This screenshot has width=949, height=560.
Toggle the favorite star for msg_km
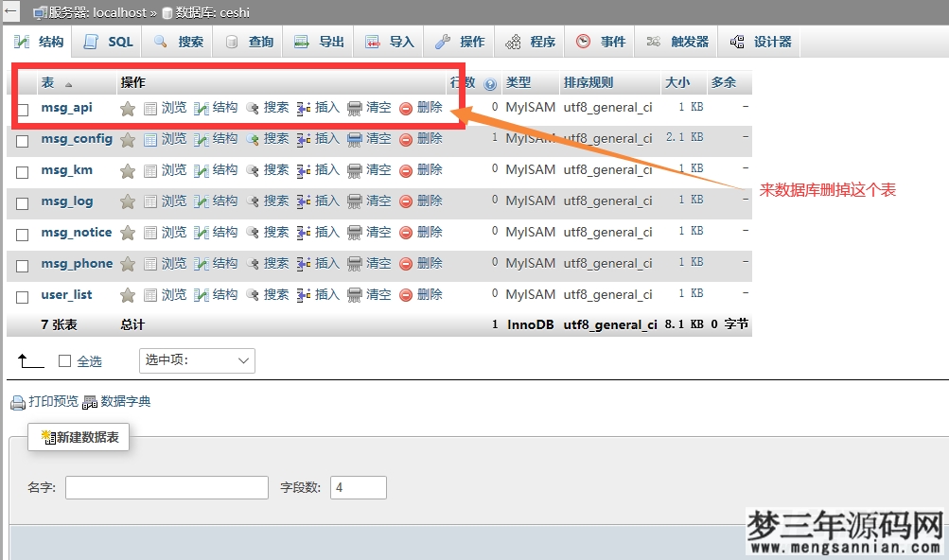pos(128,170)
